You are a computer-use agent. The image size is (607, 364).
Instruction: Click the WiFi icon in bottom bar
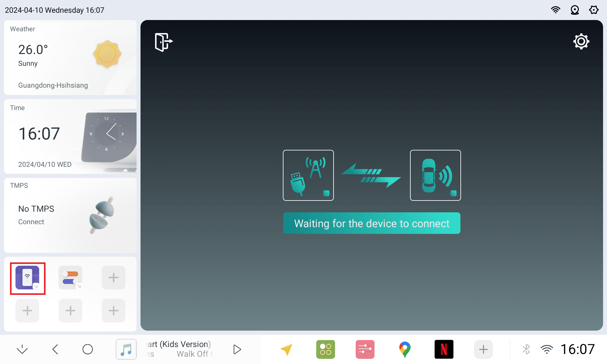coord(547,349)
